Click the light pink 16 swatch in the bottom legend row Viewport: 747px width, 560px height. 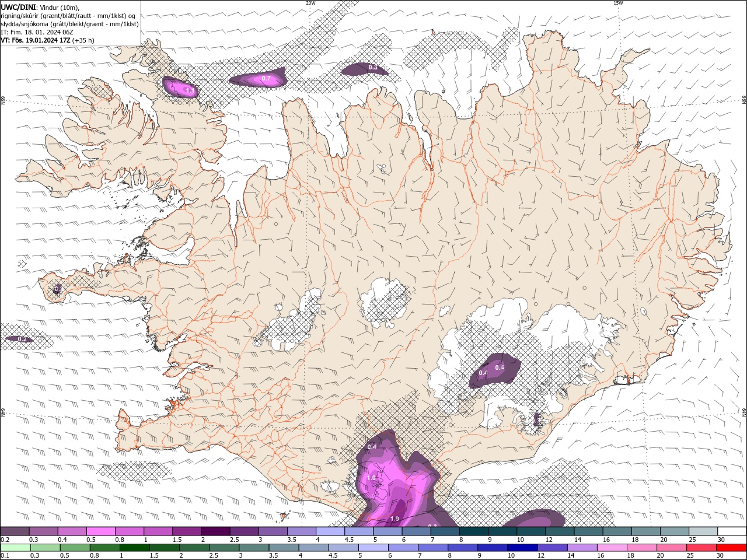point(613,548)
